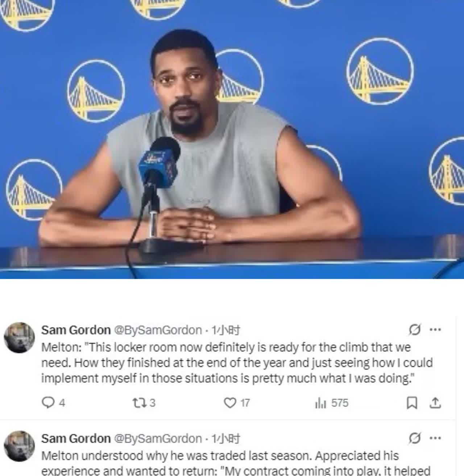
Task: Open Sam Gordon name on first tweet
Action: pos(76,330)
